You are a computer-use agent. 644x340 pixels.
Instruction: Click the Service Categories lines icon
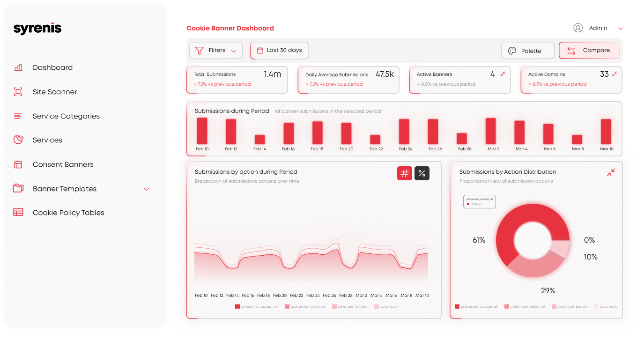[18, 116]
